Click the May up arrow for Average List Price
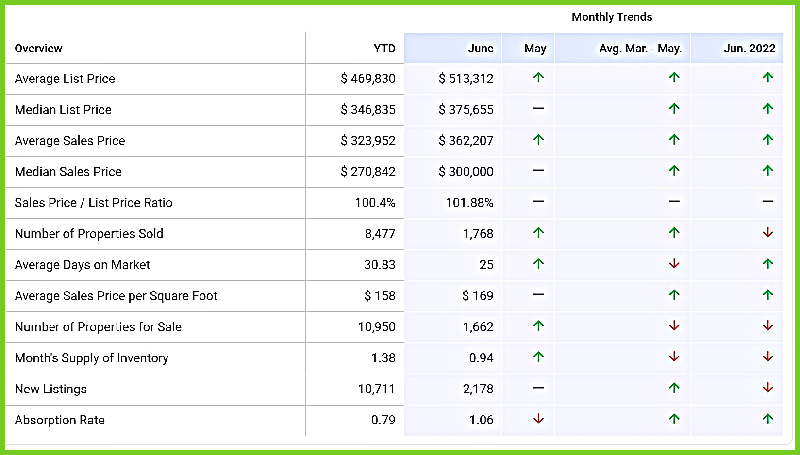The height and width of the screenshot is (455, 800). [538, 78]
